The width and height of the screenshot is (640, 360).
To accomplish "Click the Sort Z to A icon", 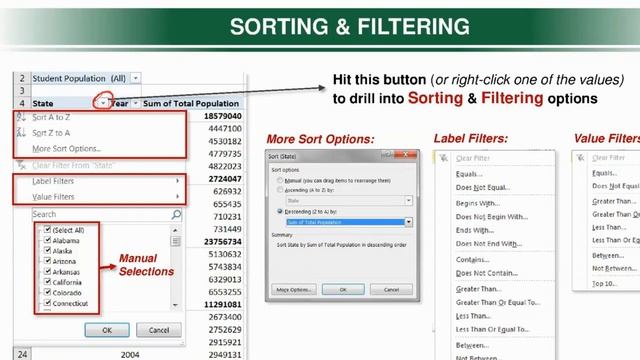I will pyautogui.click(x=21, y=132).
